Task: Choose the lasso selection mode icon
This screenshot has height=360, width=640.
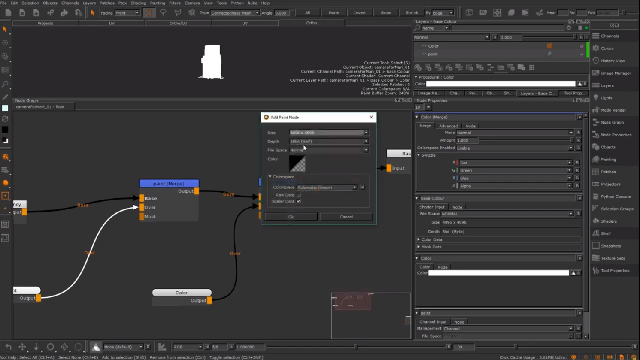Action: pyautogui.click(x=163, y=13)
